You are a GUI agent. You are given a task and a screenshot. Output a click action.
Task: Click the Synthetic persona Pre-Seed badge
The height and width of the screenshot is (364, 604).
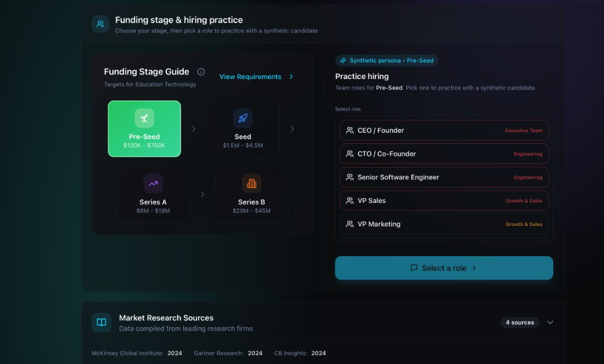tap(386, 61)
